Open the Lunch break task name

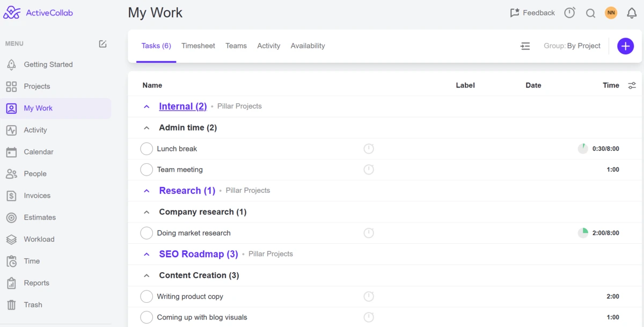(x=177, y=149)
